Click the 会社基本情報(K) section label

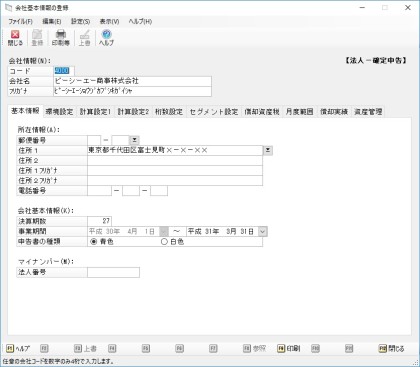tap(46, 211)
